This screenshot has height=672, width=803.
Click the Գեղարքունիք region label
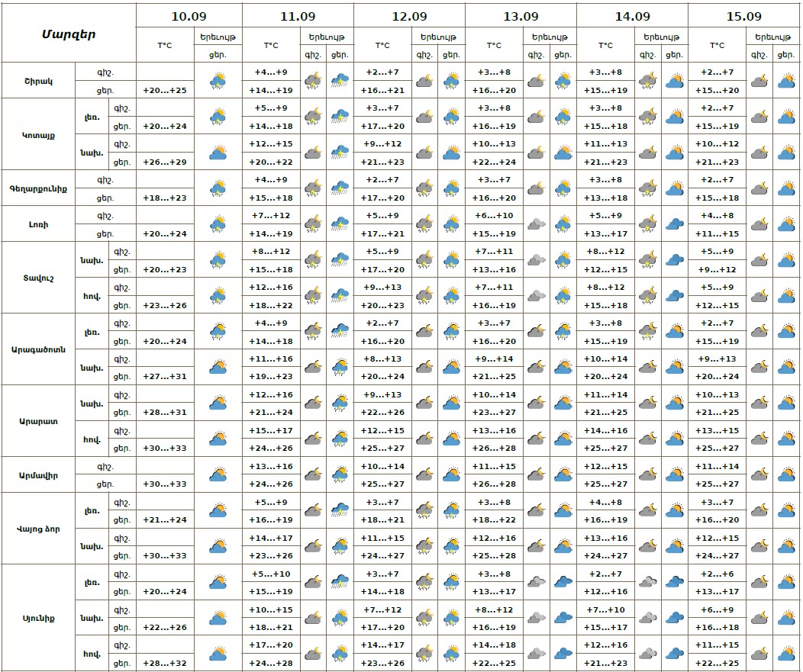click(38, 188)
